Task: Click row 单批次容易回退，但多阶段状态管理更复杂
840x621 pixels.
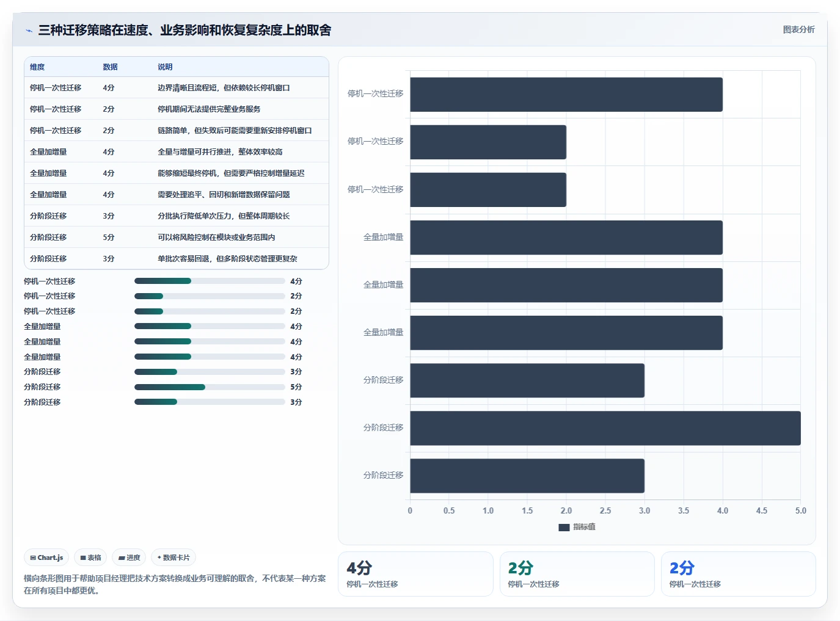Action: (177, 259)
